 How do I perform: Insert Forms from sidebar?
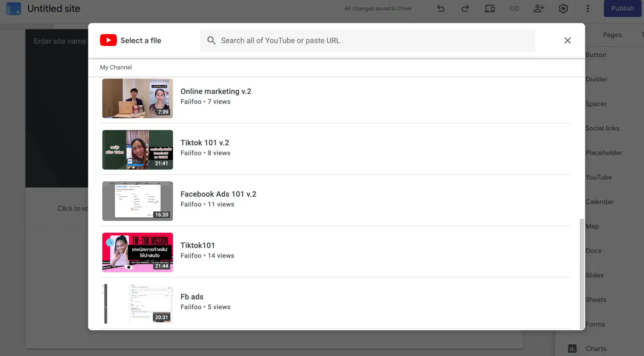595,324
